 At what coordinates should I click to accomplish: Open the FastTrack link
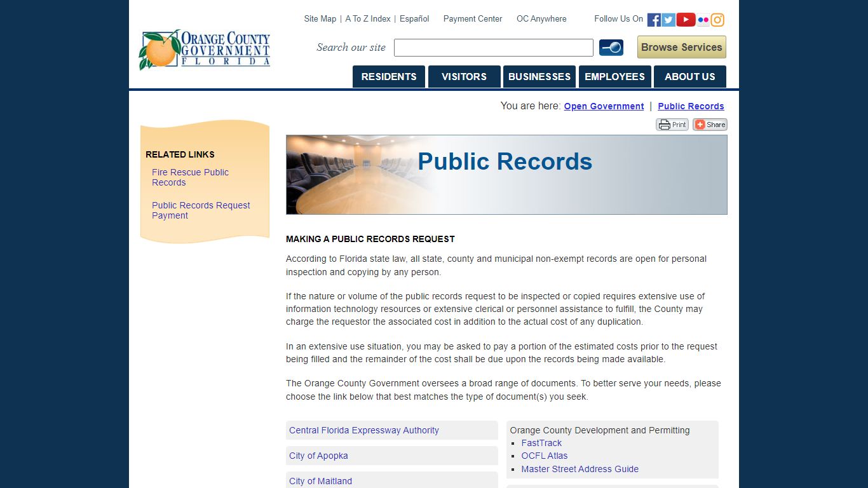point(541,443)
